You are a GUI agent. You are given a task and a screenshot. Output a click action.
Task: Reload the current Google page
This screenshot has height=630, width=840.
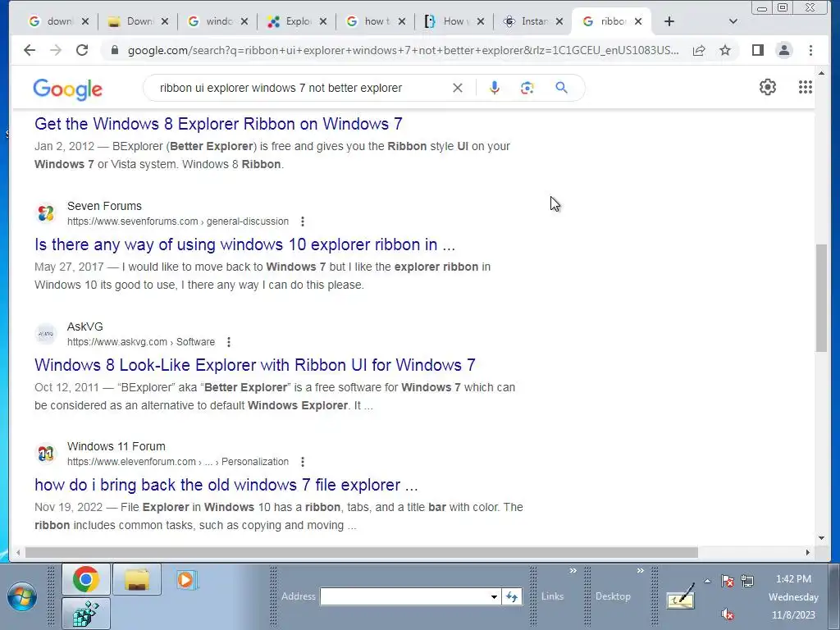tap(82, 50)
